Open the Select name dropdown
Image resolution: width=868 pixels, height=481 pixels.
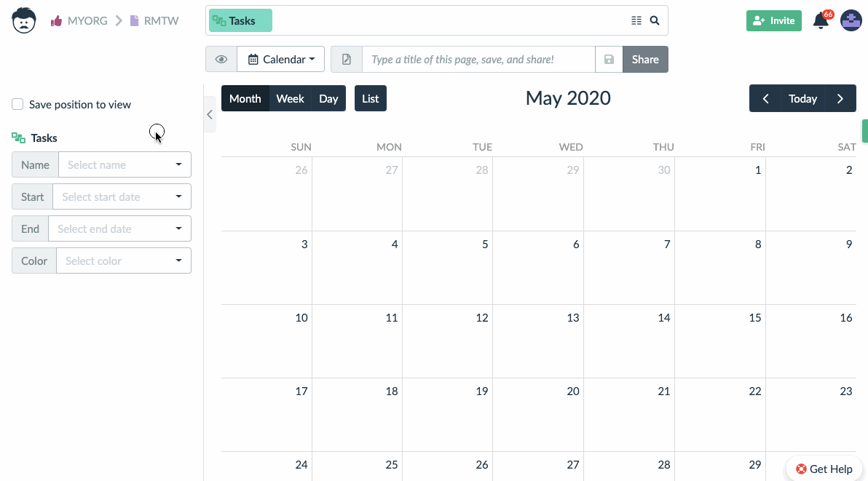[125, 164]
